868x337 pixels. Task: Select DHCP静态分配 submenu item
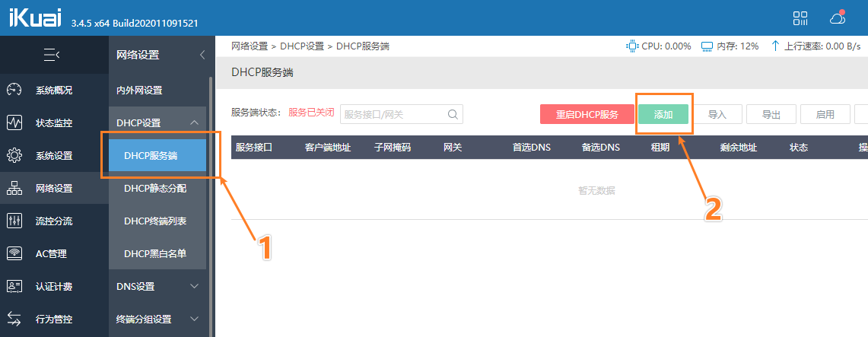pos(157,188)
